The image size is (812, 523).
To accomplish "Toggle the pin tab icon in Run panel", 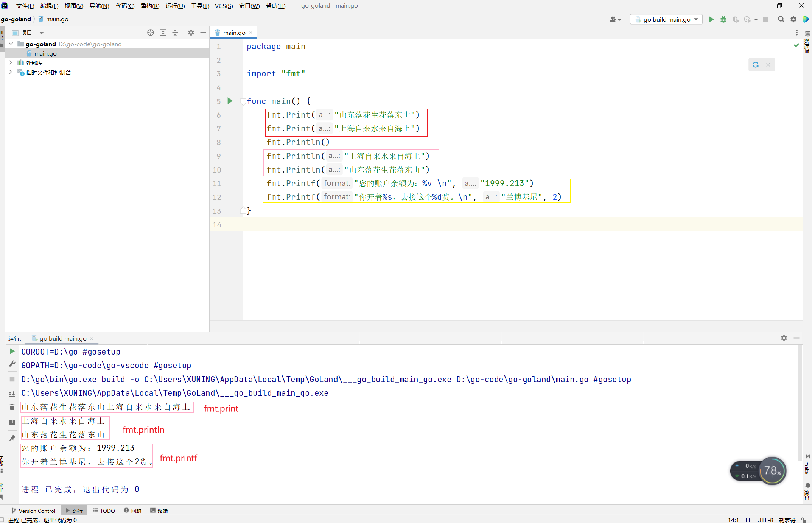I will click(x=12, y=438).
